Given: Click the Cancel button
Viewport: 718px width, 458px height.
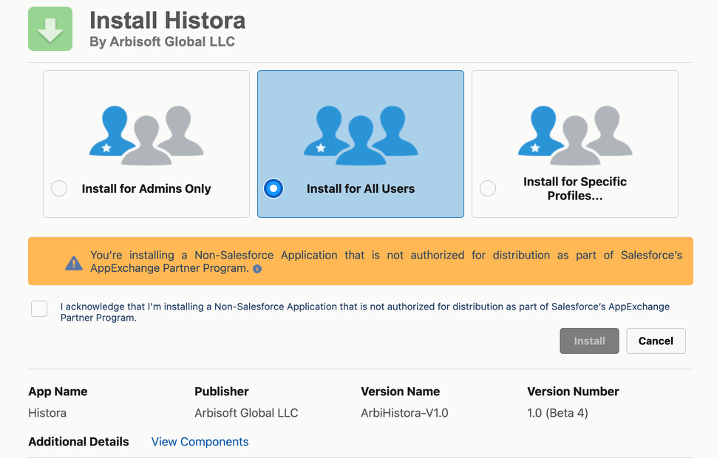Looking at the screenshot, I should coord(656,341).
